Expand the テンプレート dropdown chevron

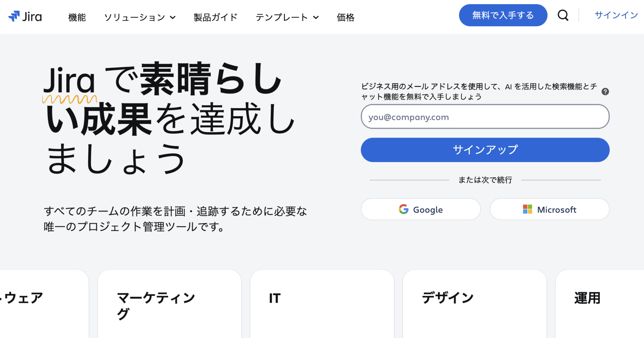pos(316,17)
